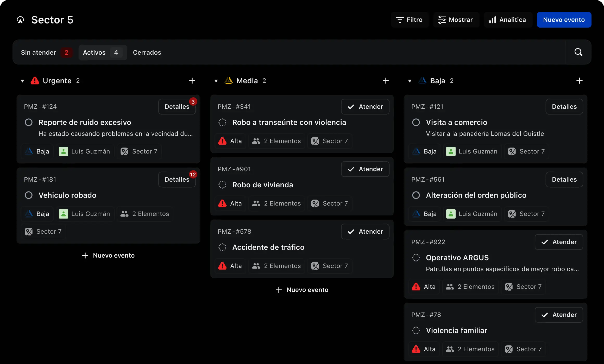
Task: Click the search magnifier icon
Action: click(x=578, y=52)
